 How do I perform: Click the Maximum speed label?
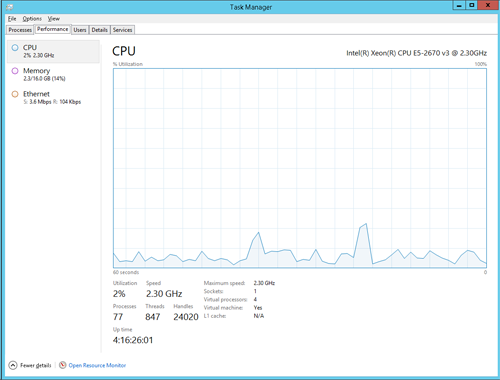click(224, 283)
